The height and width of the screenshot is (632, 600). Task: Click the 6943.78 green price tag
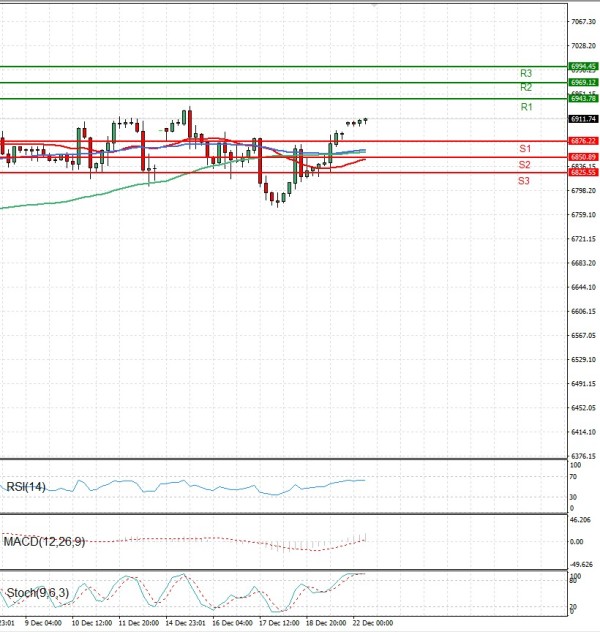(583, 99)
